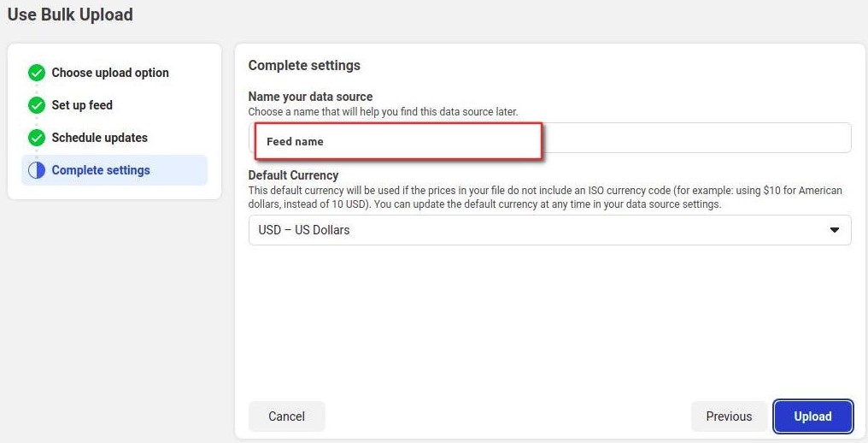Click green checkmark beside Set up feed
Screen dimensions: 868x443
tap(37, 105)
